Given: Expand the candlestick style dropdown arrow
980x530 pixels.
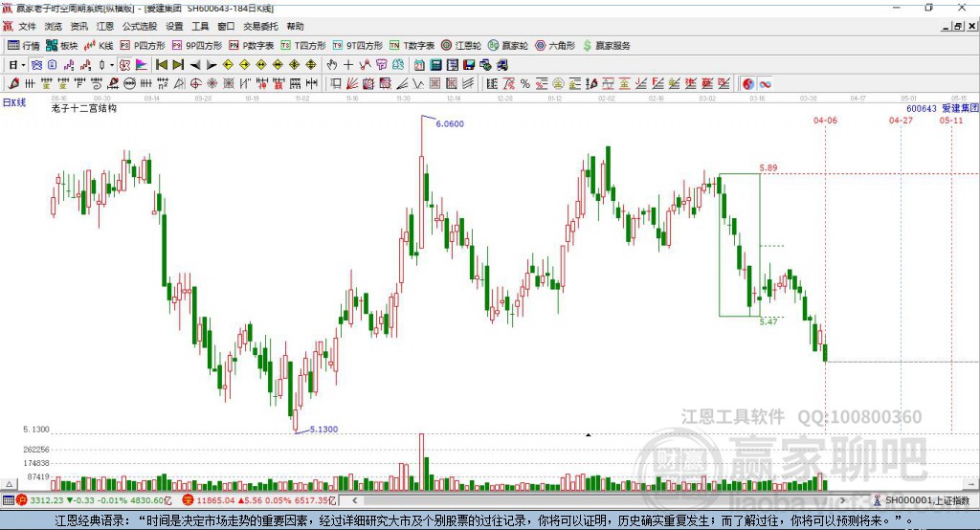Looking at the screenshot, I should coord(112,65).
